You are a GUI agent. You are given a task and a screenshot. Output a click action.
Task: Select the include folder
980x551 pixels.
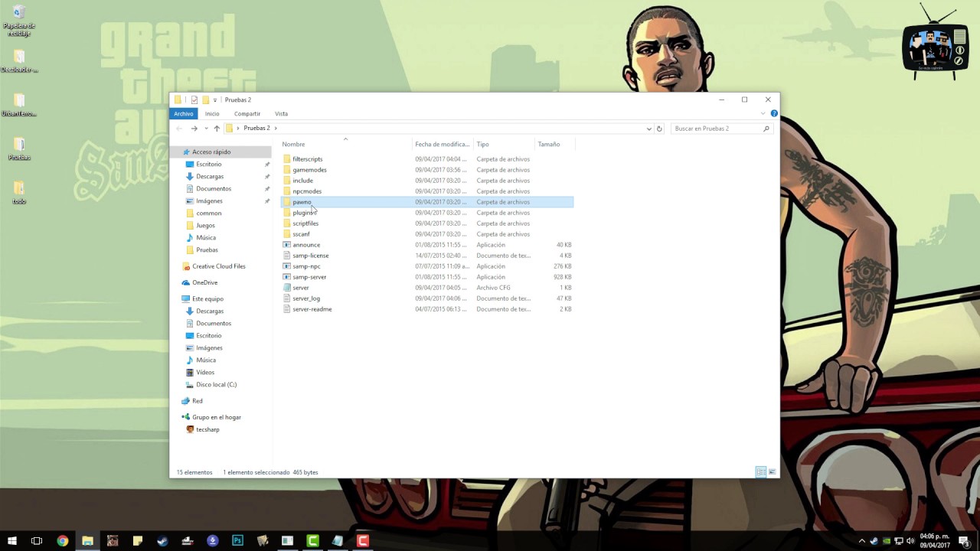tap(302, 181)
